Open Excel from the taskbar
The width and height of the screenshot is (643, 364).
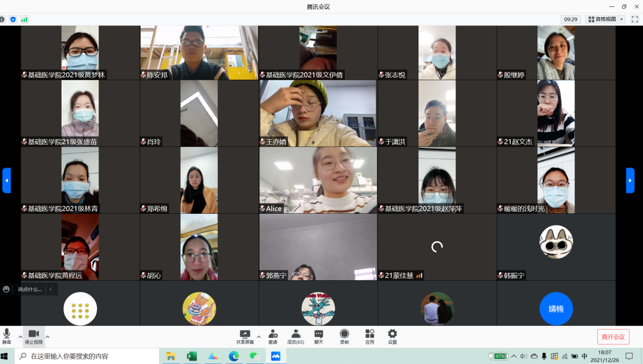pos(192,356)
